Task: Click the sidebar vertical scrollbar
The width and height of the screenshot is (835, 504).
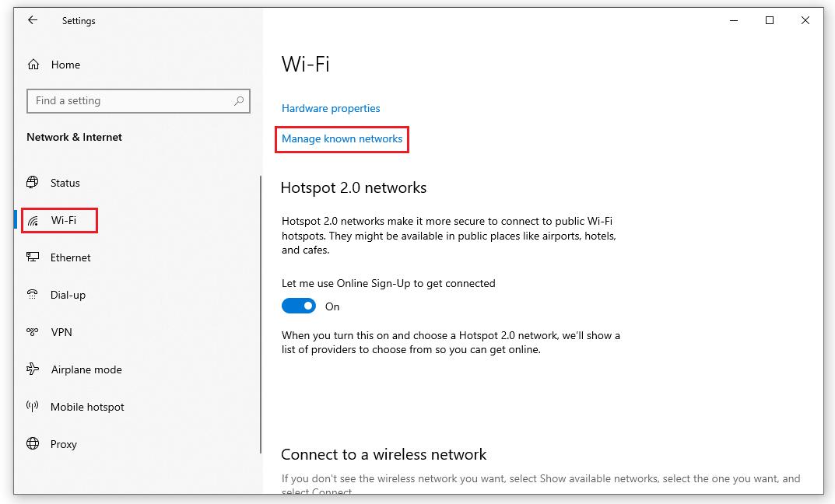Action: [261, 314]
